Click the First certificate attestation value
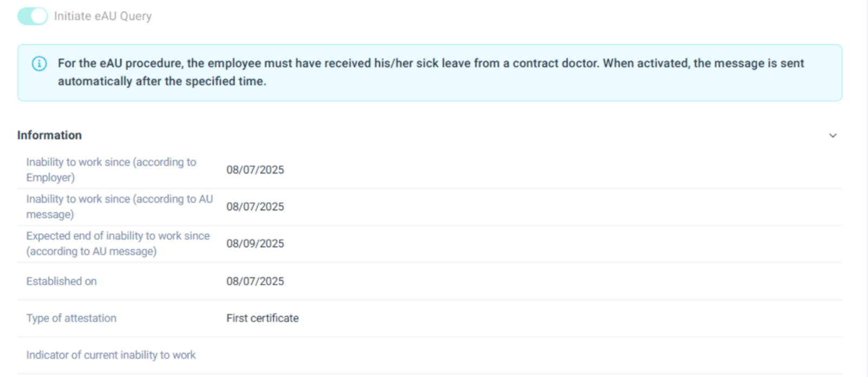 coord(262,318)
